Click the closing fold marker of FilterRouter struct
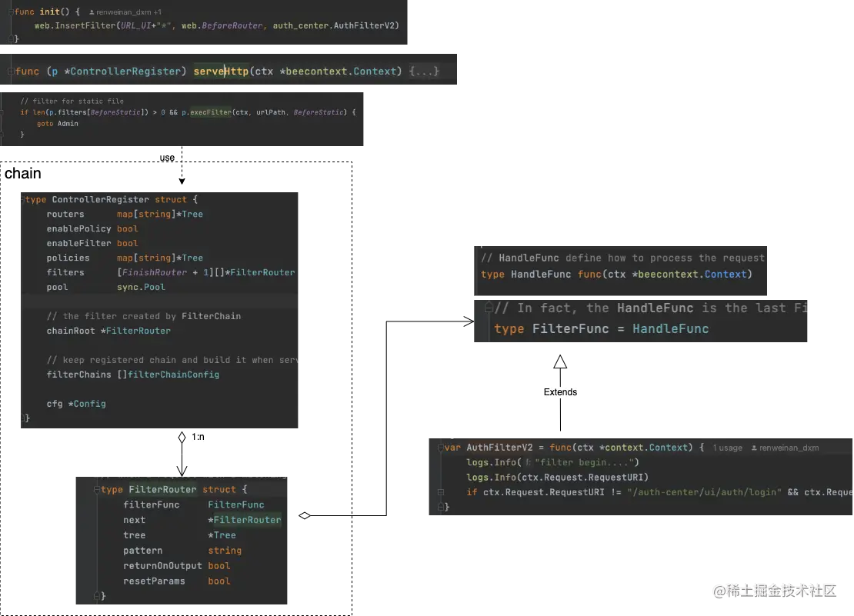 coord(97,596)
